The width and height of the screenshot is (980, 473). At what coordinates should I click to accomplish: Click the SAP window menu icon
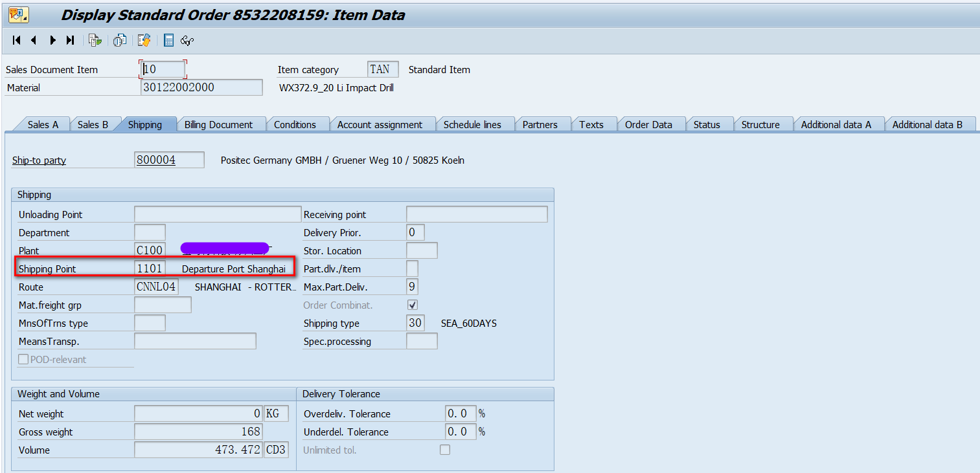(17, 14)
